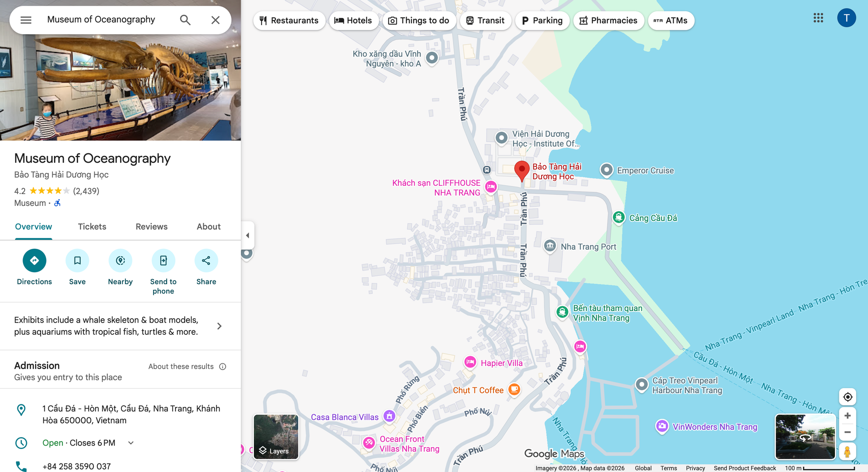Share this museum location

[206, 261]
